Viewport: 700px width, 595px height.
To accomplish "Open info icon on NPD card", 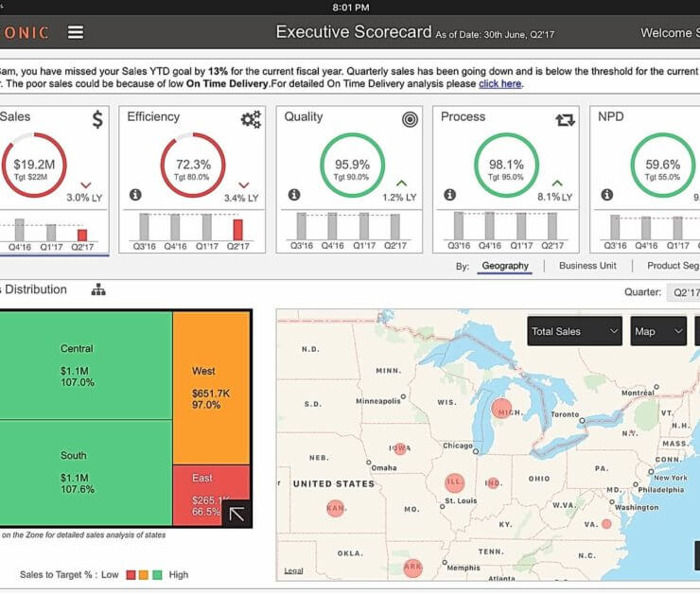I will coord(607,195).
